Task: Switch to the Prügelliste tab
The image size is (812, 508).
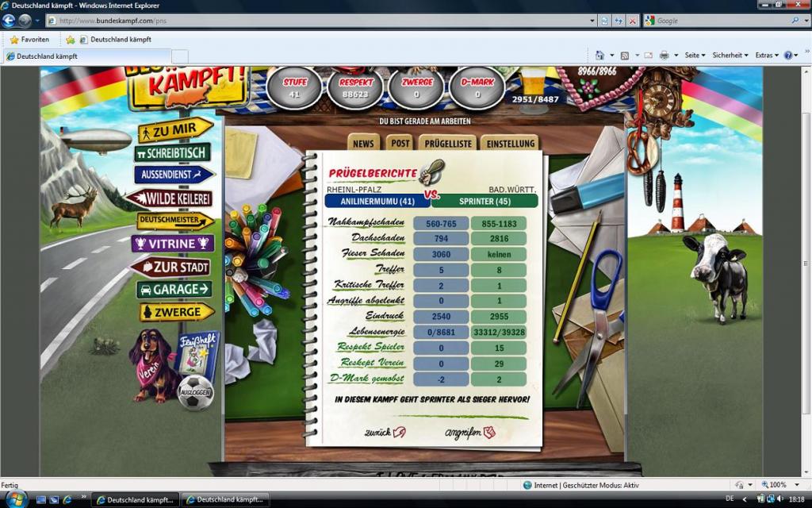Action: click(448, 144)
